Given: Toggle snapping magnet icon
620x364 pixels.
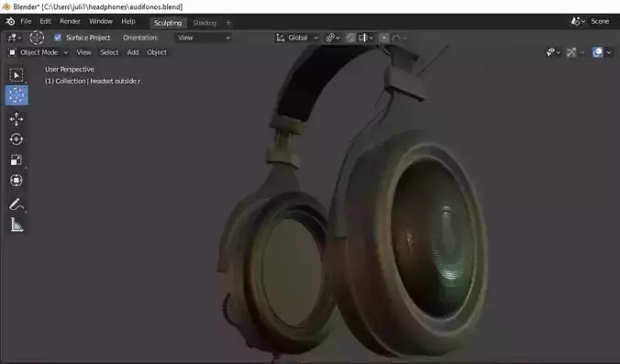Looking at the screenshot, I should click(350, 38).
